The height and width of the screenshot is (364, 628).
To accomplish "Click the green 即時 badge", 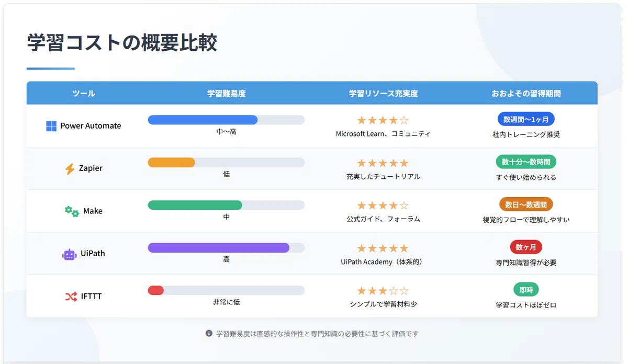I will [x=526, y=289].
